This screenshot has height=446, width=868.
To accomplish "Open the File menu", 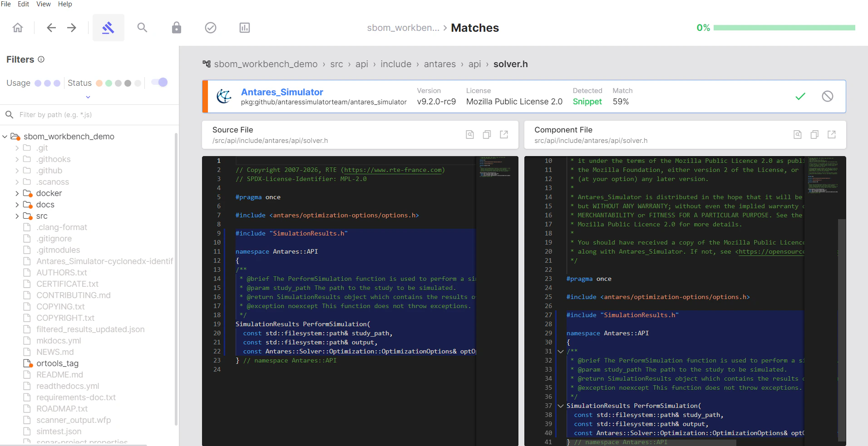I will [6, 4].
